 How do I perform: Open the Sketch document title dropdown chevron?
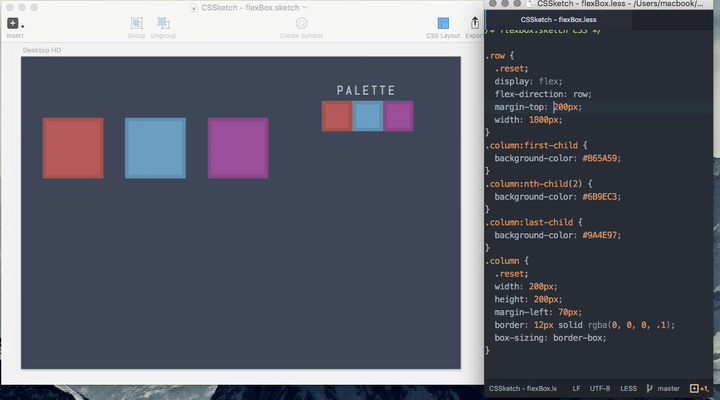(304, 7)
